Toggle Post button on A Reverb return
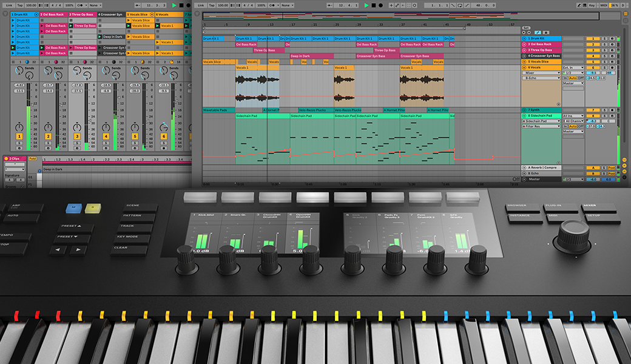This screenshot has height=364, width=631. [612, 167]
